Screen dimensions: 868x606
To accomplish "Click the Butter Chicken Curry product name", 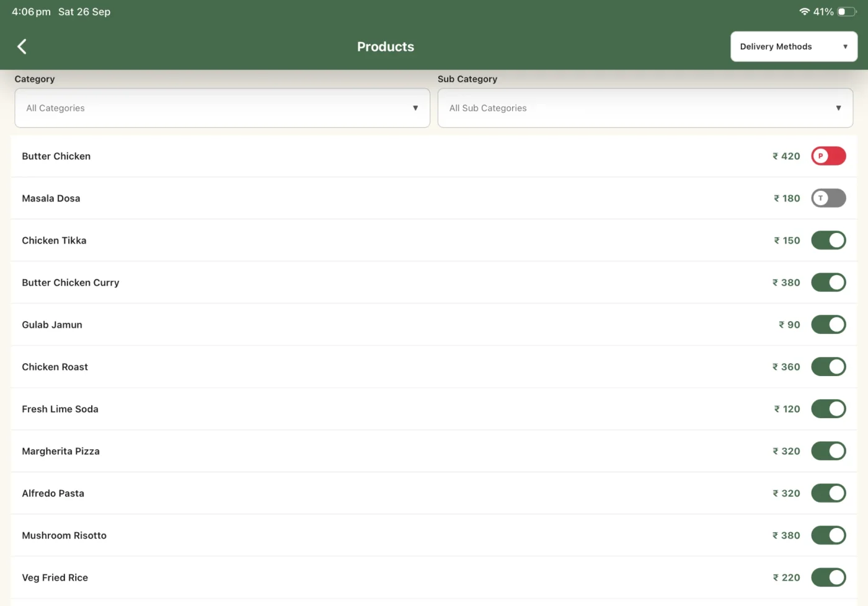I will (71, 283).
